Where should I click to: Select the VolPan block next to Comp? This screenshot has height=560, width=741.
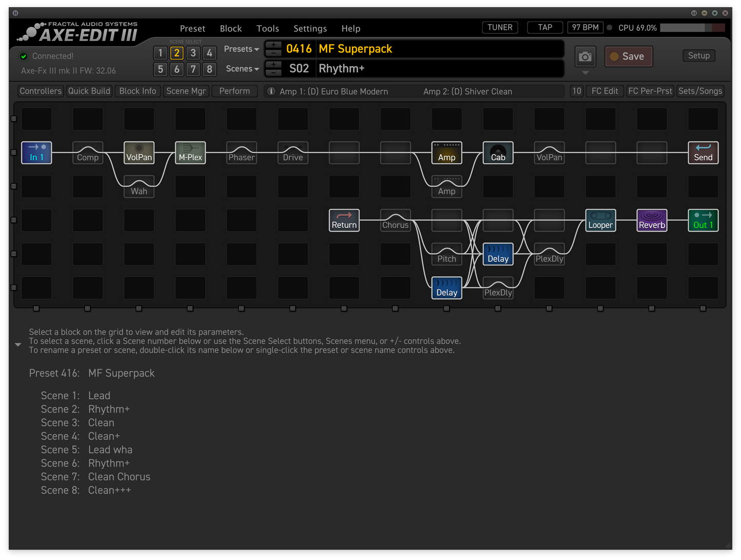(139, 153)
